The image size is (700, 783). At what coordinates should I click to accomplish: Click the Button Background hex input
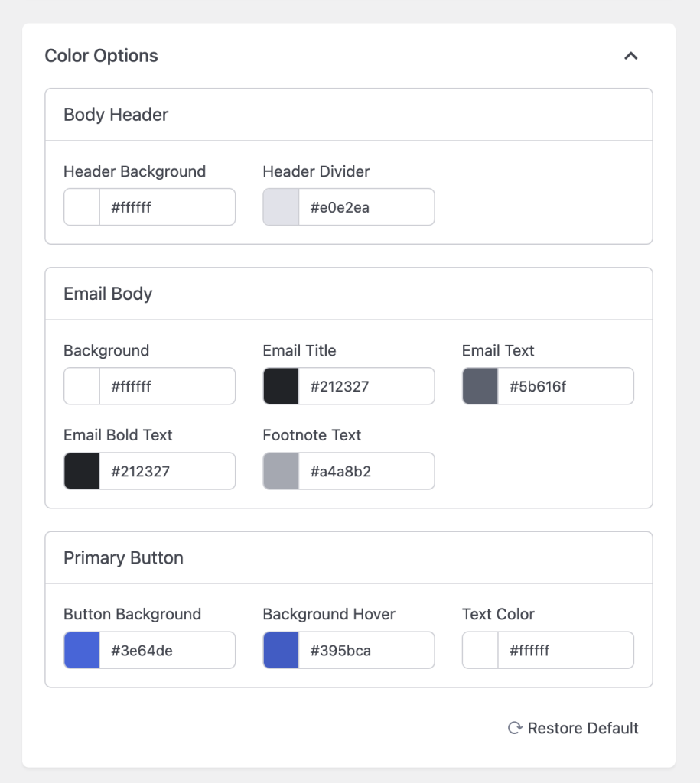tap(167, 651)
